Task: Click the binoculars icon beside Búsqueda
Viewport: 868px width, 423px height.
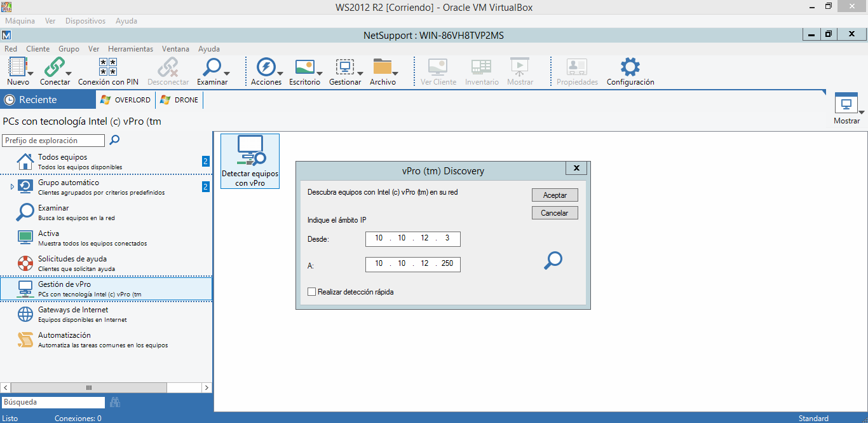Action: pos(115,402)
